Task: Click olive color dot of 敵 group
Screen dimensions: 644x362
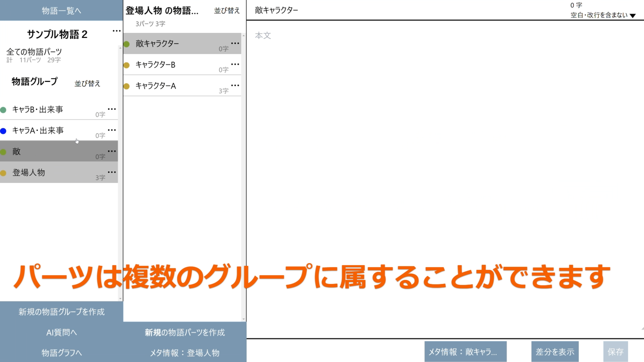Action: point(3,152)
